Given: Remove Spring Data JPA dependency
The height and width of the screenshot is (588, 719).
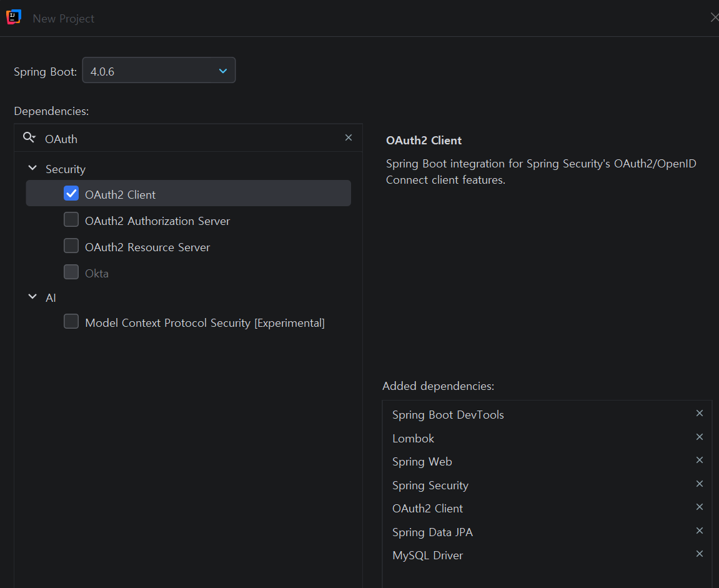Looking at the screenshot, I should pyautogui.click(x=699, y=531).
